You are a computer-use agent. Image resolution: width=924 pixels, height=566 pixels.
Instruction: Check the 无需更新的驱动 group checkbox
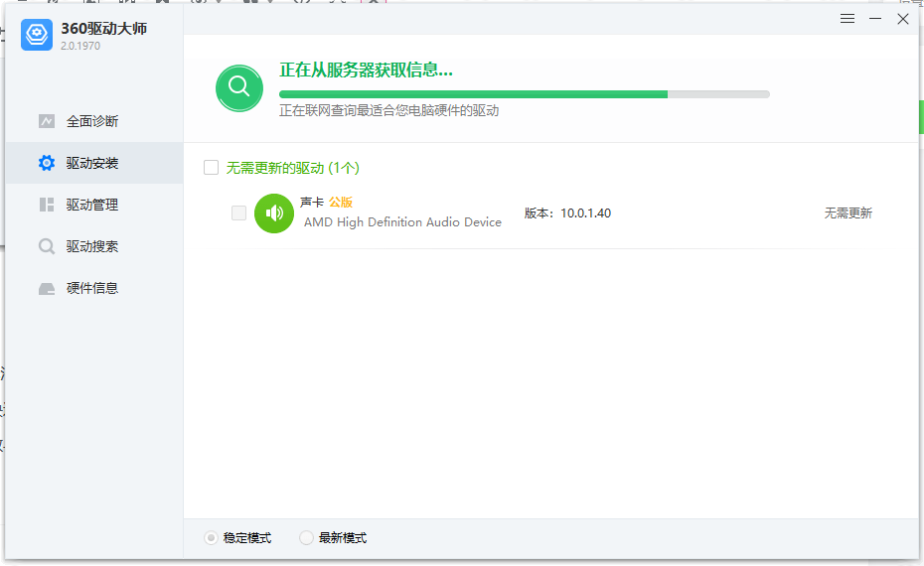[211, 167]
